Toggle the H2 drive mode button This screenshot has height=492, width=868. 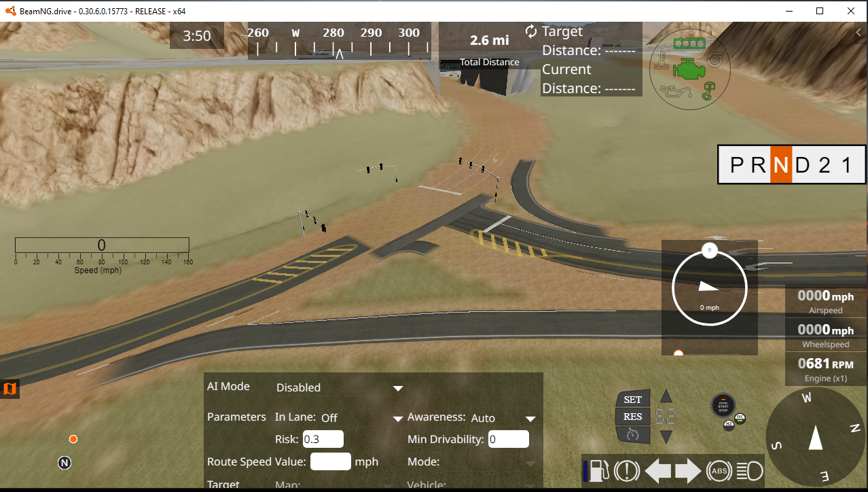pos(728,425)
